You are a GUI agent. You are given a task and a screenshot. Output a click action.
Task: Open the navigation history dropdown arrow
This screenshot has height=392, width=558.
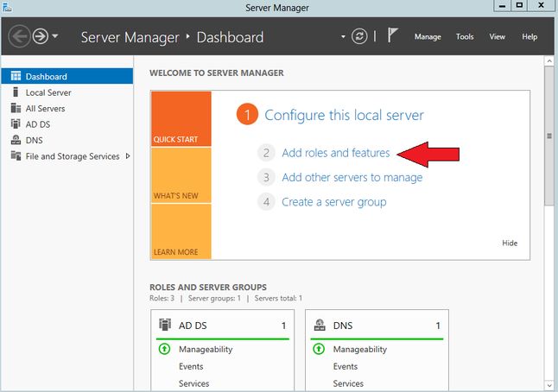click(x=55, y=36)
